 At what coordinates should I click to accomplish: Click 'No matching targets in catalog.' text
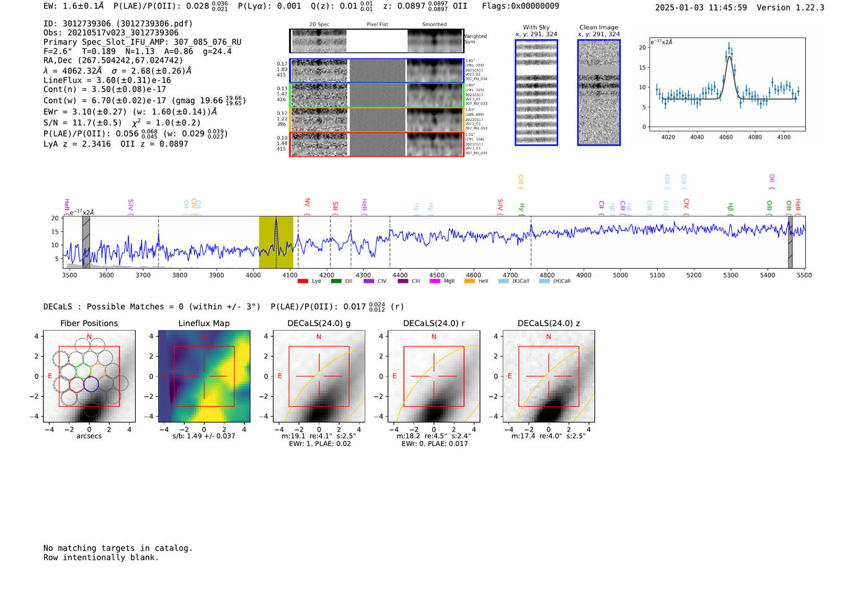point(118,548)
